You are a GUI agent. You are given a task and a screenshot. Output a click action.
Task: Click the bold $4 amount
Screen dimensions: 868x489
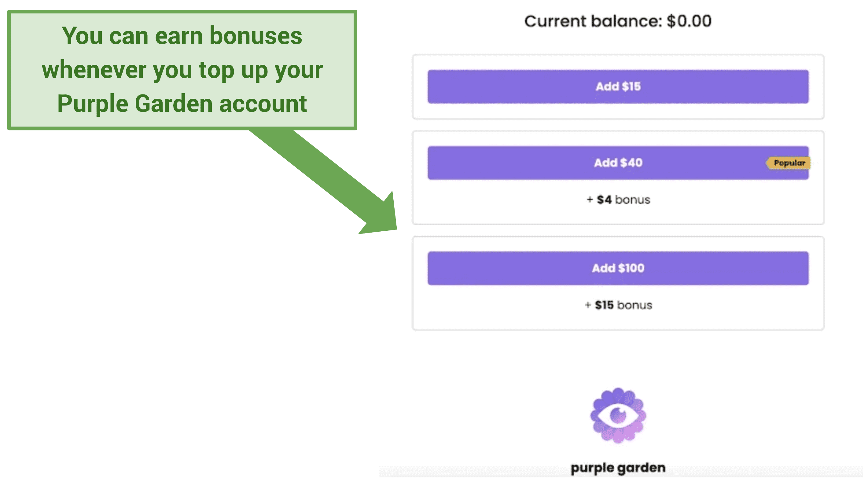click(604, 200)
